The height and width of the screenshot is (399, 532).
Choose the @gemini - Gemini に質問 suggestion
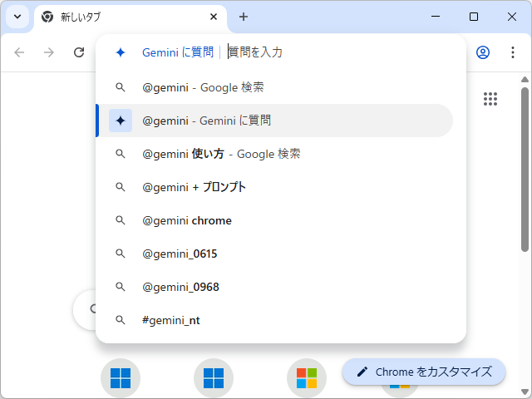click(275, 121)
